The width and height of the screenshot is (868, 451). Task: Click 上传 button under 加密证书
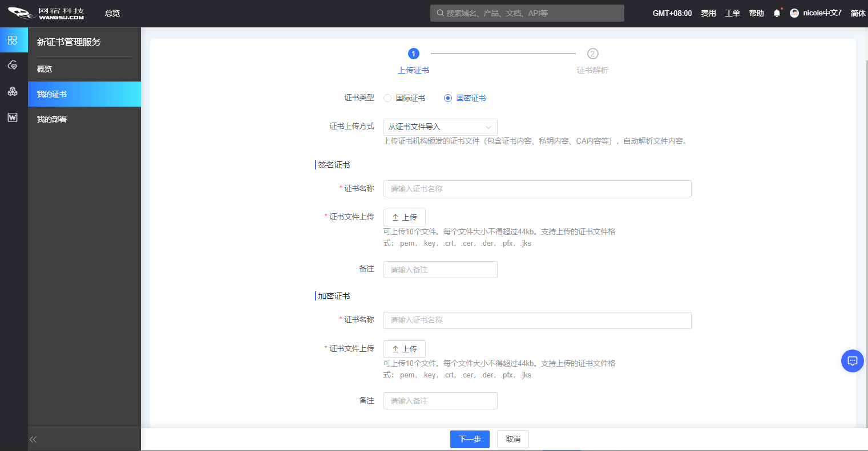[x=405, y=349]
